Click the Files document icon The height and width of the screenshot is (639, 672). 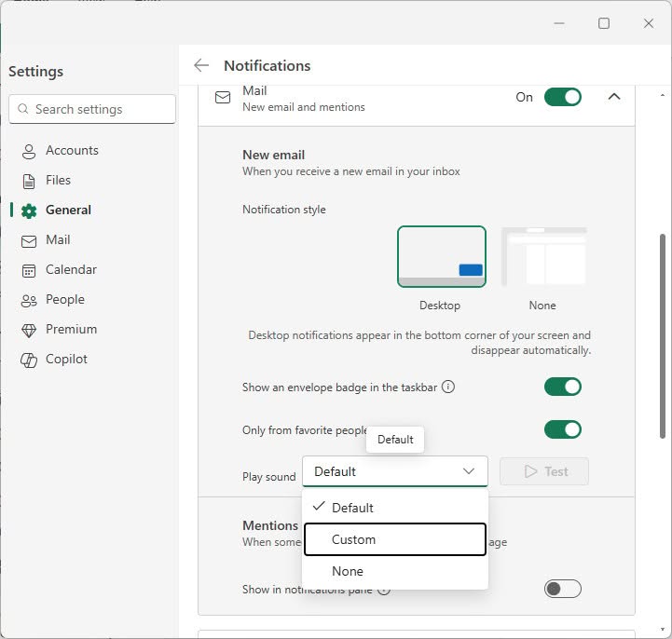click(x=29, y=181)
